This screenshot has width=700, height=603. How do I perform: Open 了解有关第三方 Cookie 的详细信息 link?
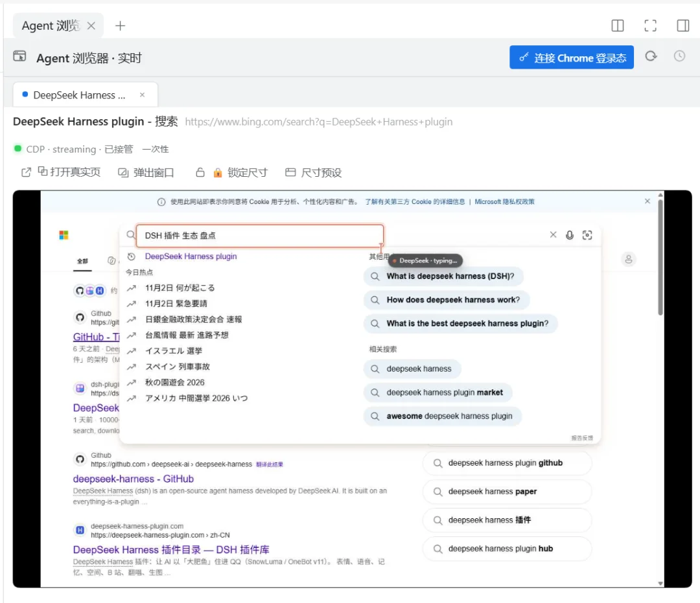[x=415, y=201]
